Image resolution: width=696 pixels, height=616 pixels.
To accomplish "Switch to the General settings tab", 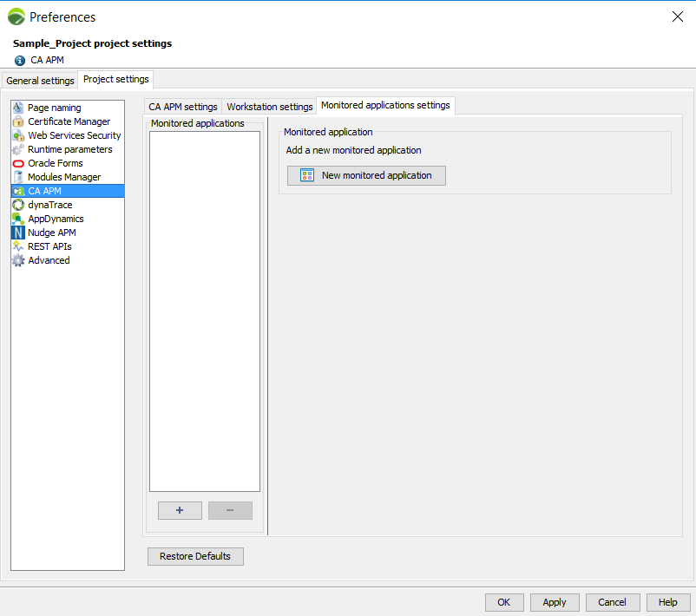I will tap(40, 81).
